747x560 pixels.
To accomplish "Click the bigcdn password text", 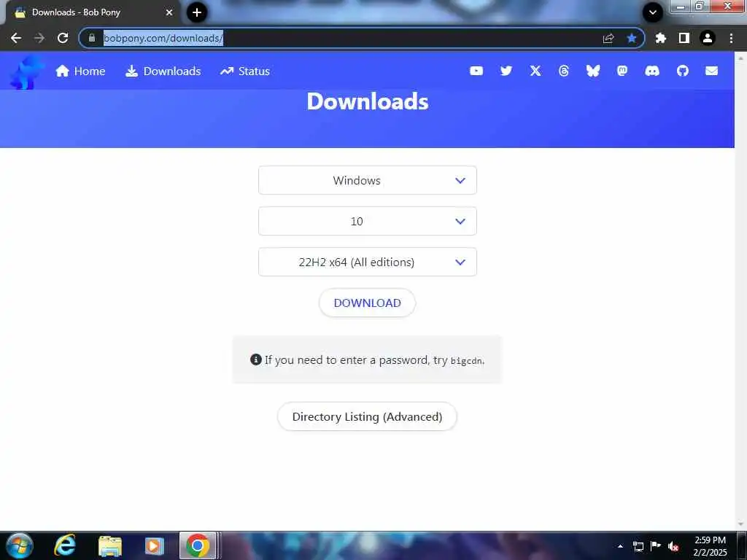I will [467, 361].
